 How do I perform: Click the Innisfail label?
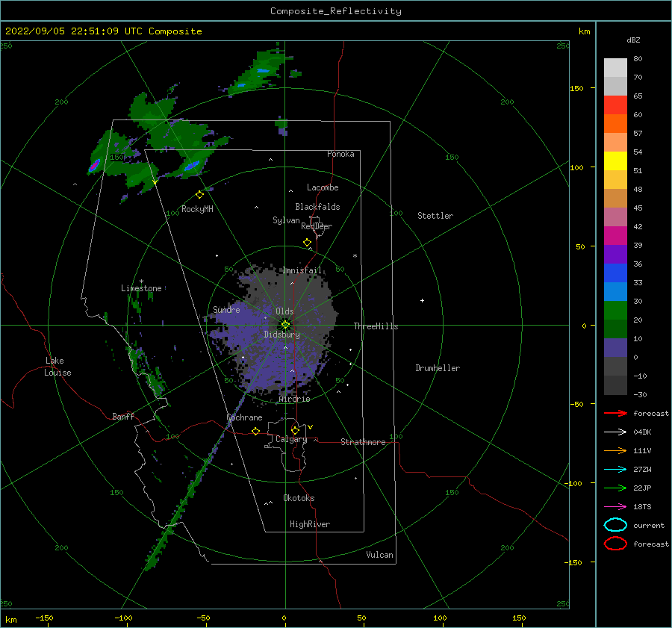pyautogui.click(x=302, y=270)
